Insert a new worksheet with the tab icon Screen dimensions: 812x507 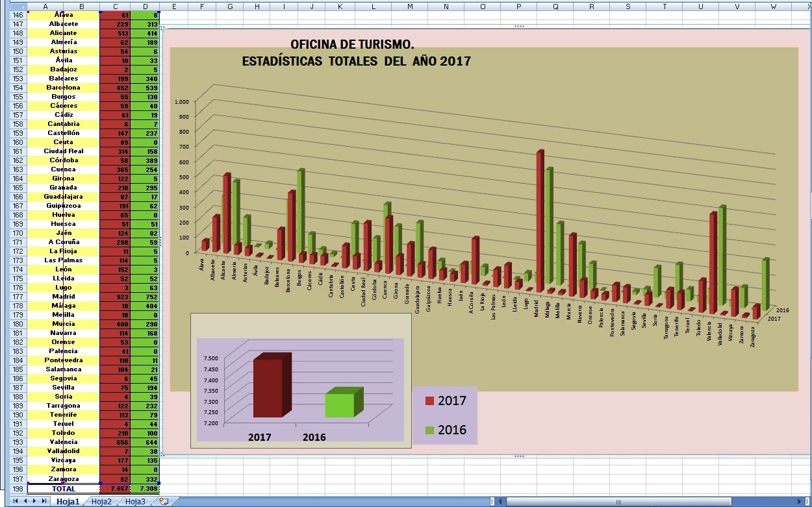[164, 501]
